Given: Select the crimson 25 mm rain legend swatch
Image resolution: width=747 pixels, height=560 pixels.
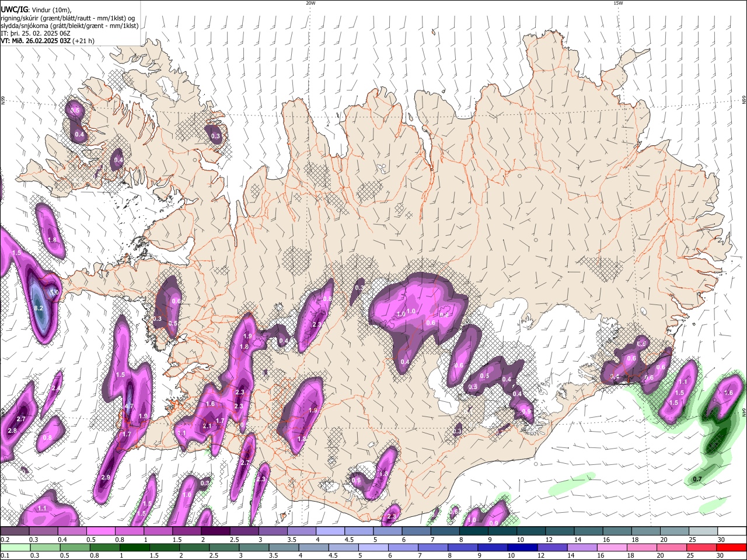Looking at the screenshot, I should pyautogui.click(x=702, y=547).
